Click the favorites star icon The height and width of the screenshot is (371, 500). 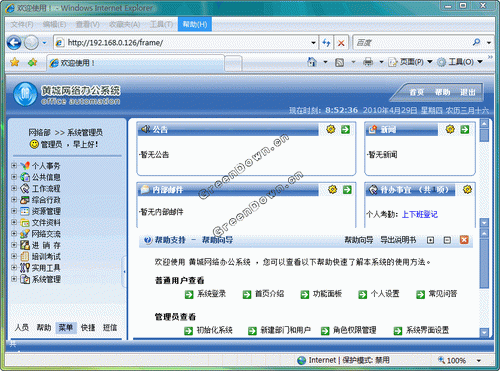point(15,62)
